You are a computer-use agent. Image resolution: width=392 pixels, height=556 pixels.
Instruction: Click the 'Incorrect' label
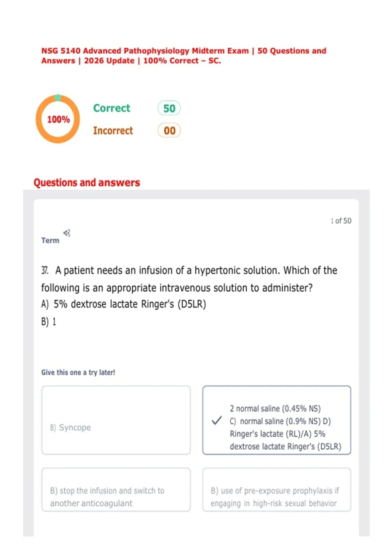(x=113, y=130)
